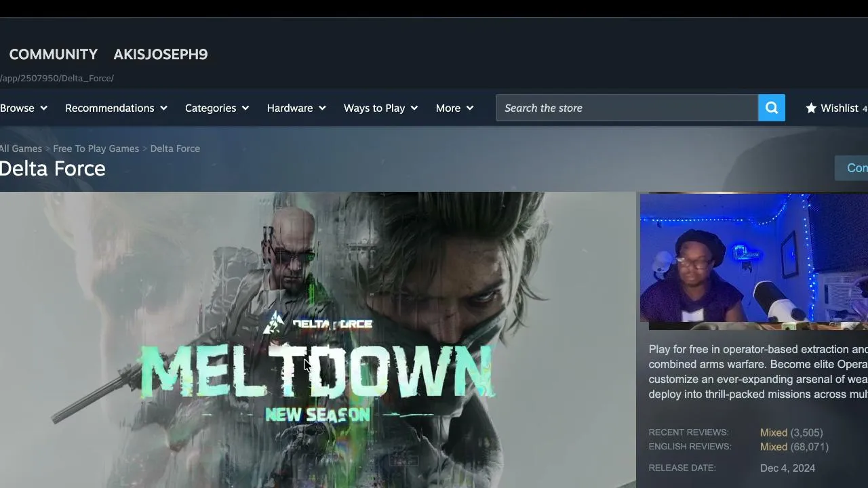Screen dimensions: 868x488
Task: Click the RELEASE DATE label
Action: 682,468
